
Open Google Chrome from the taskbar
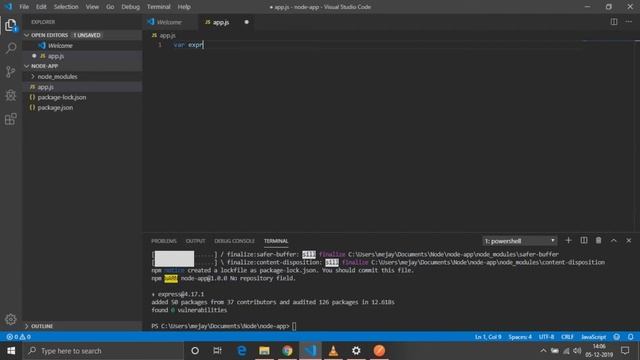tap(287, 351)
